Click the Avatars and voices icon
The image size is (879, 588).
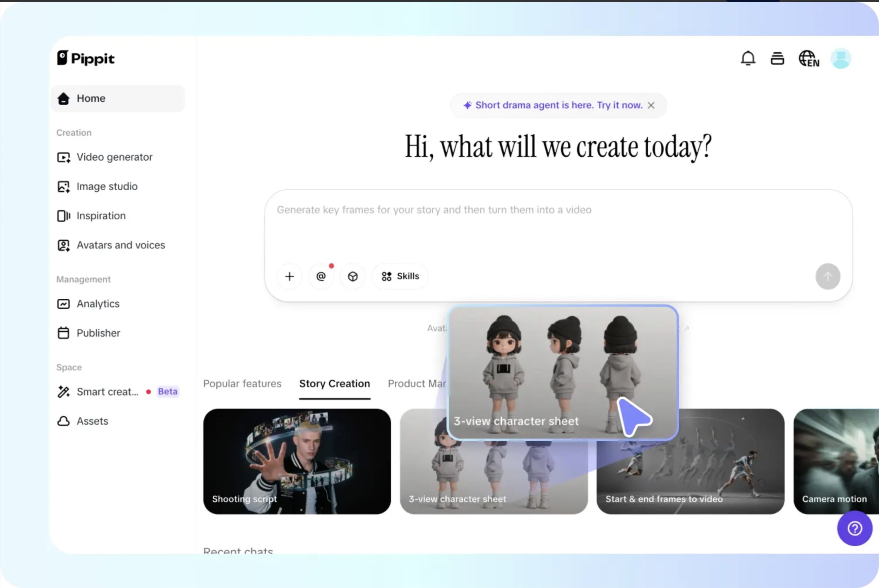click(x=63, y=245)
